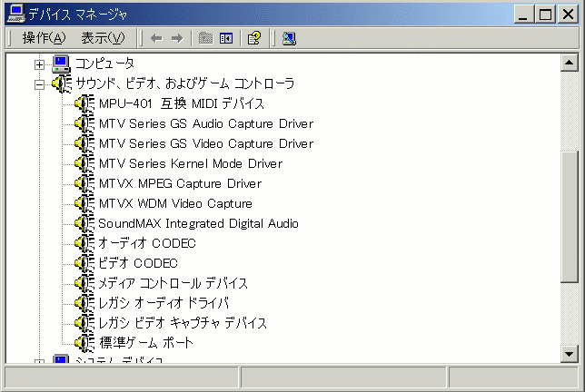
Task: Click the properties help toolbar icon
Action: [x=254, y=38]
